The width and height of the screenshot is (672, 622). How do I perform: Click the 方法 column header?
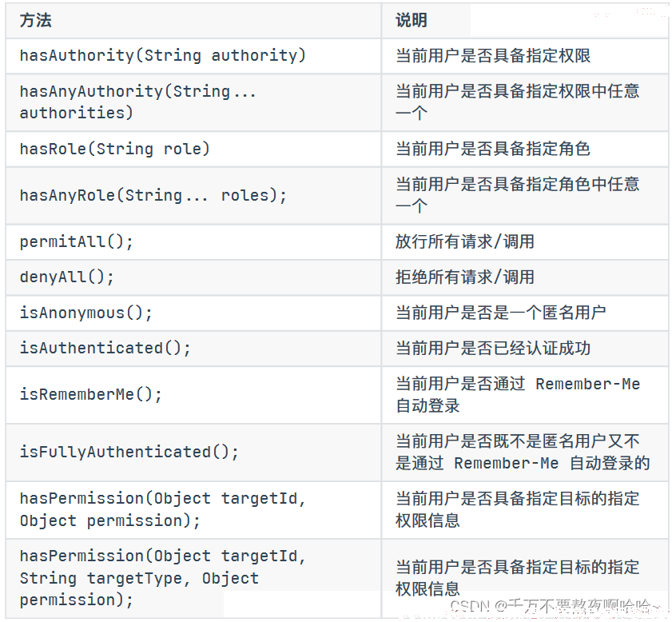(x=36, y=20)
